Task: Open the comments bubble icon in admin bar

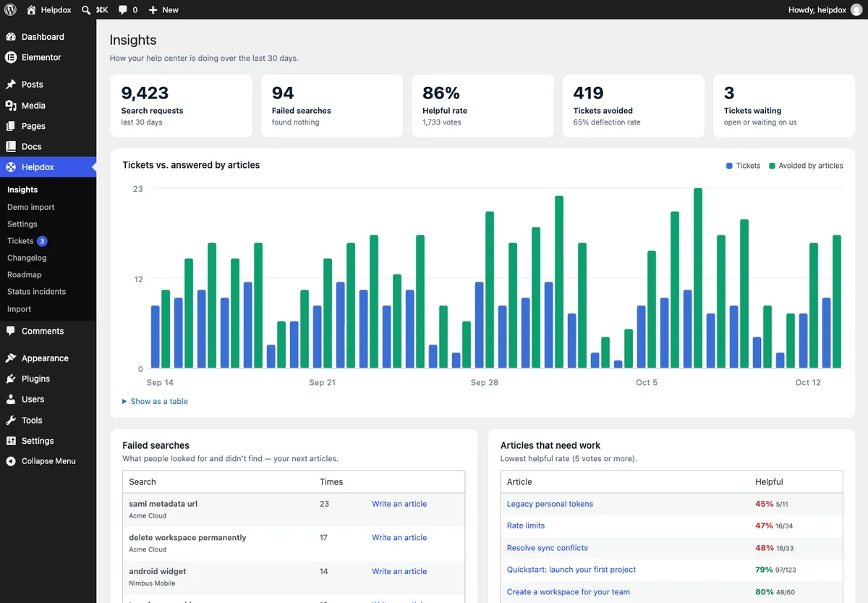Action: click(x=123, y=10)
